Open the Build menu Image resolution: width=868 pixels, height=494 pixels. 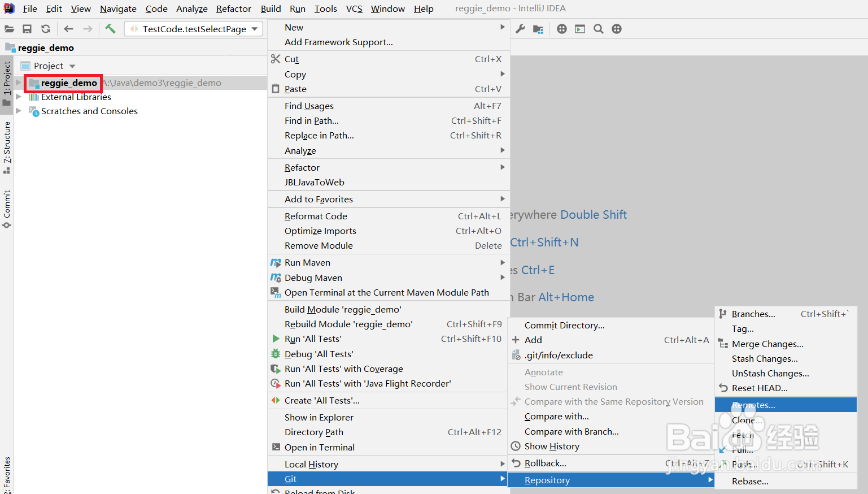click(x=271, y=8)
